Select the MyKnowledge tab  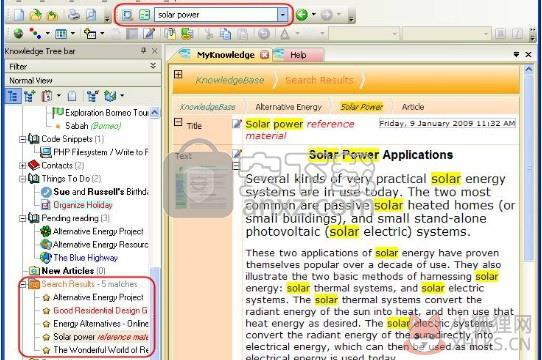tap(225, 55)
